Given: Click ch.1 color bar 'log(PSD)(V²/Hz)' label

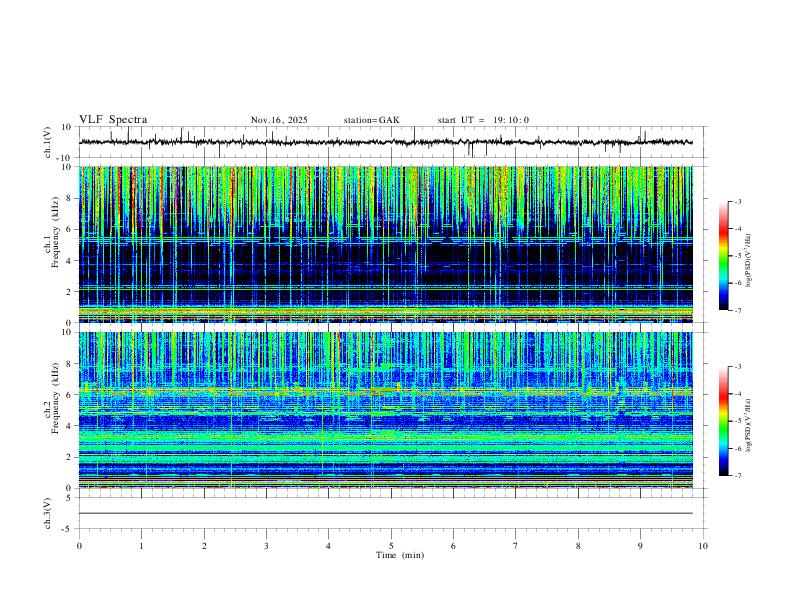Looking at the screenshot, I should [x=749, y=260].
